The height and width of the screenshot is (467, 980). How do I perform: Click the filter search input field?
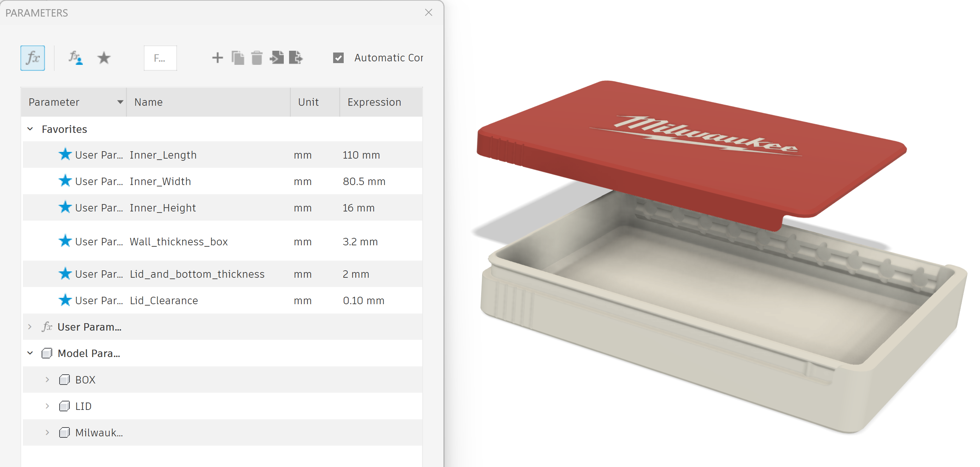(x=160, y=58)
